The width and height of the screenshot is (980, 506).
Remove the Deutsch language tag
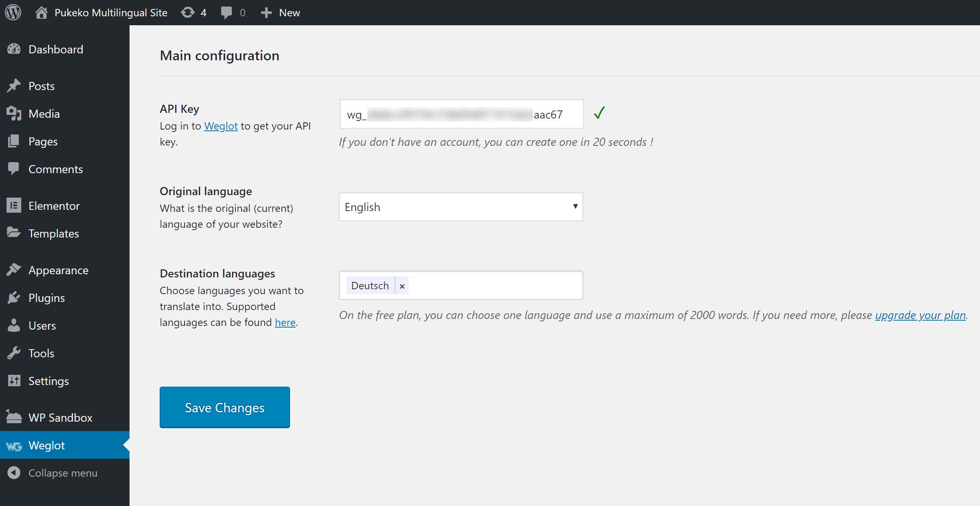coord(402,286)
